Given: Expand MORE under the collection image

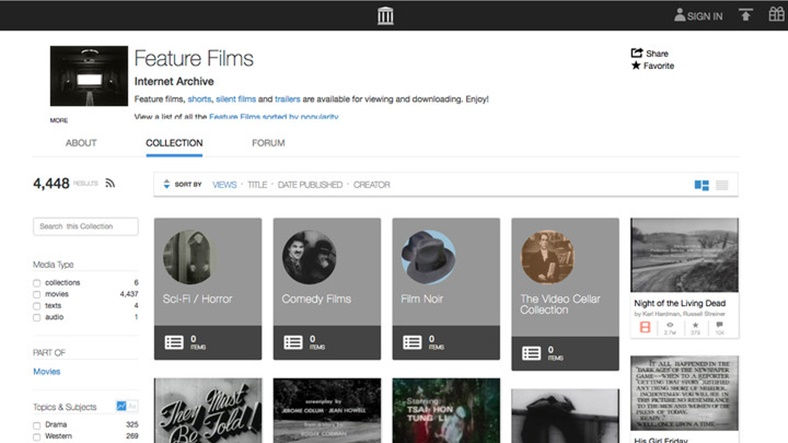Looking at the screenshot, I should tap(59, 120).
